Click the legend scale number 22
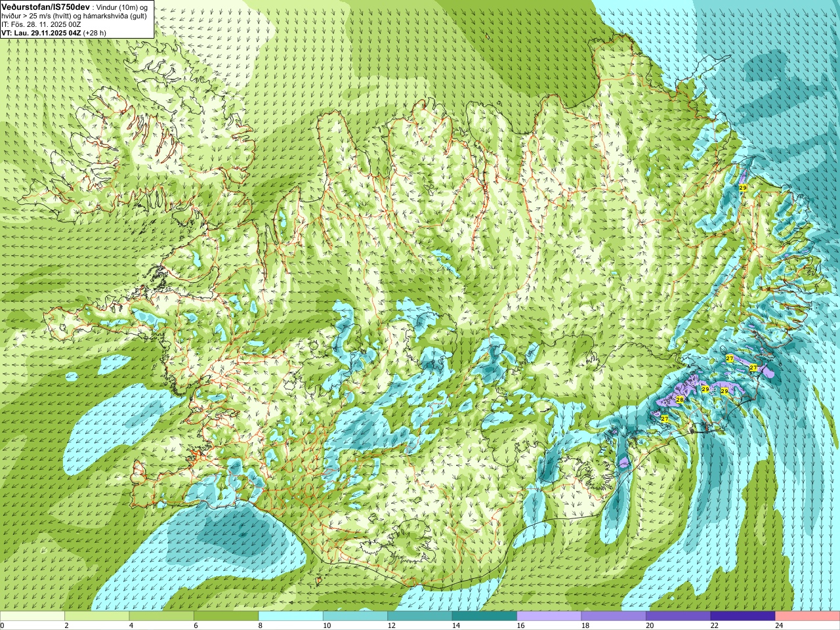This screenshot has width=840, height=630. point(715,625)
